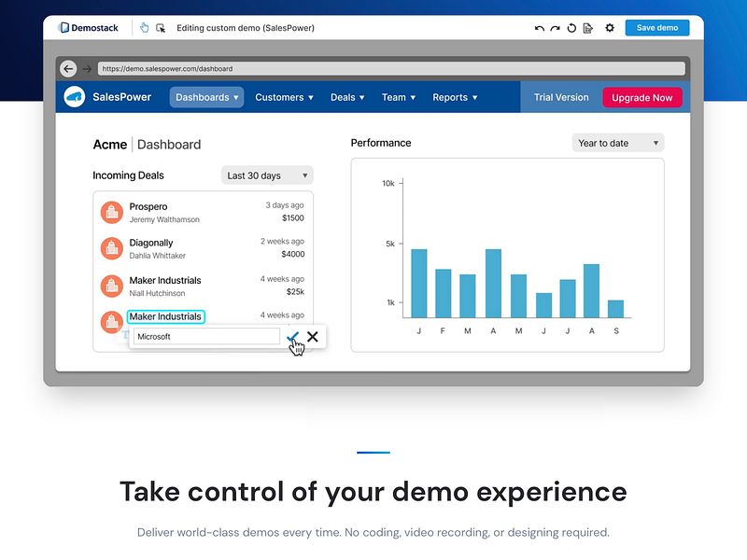Click the SalesPower cloud logo
747x560 pixels.
[x=75, y=97]
